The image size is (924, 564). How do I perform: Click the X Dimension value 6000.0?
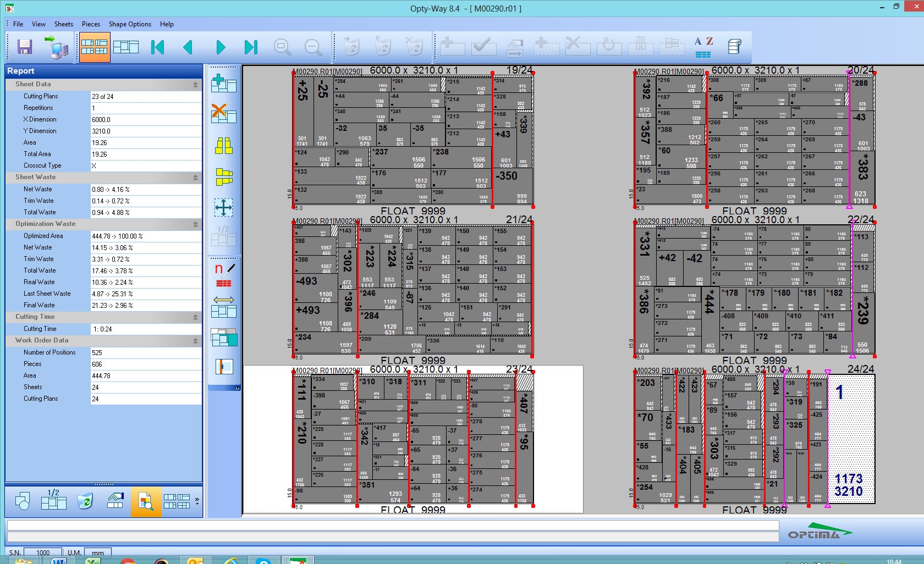click(x=146, y=119)
